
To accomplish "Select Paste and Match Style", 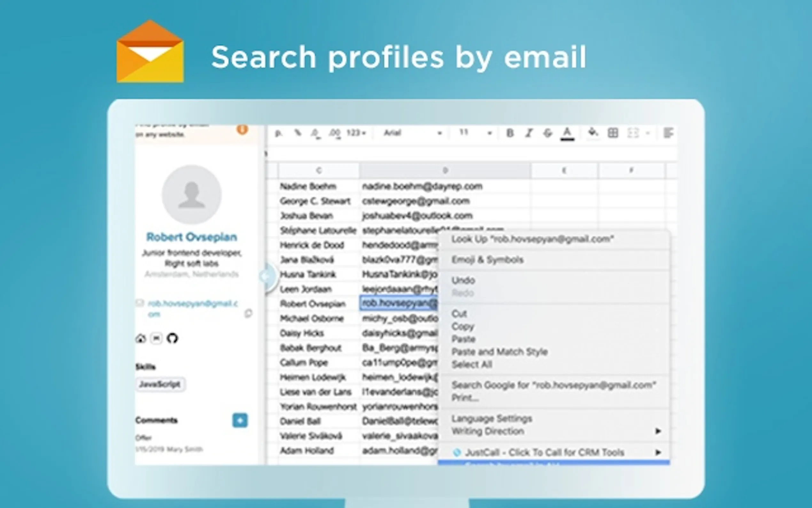I will coord(499,352).
